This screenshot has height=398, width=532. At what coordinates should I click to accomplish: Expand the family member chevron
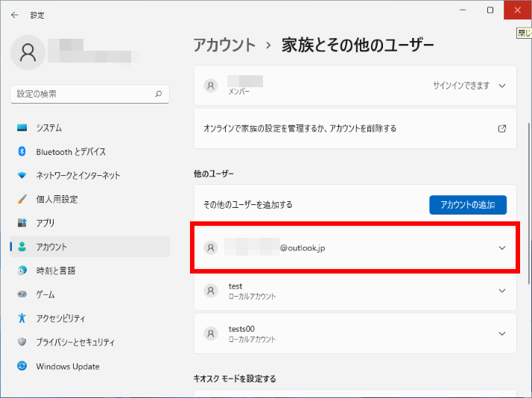click(502, 86)
